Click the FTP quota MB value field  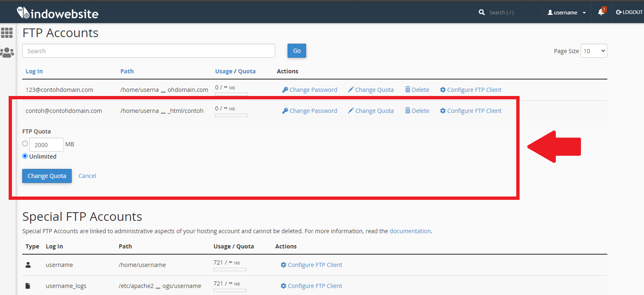pos(47,145)
